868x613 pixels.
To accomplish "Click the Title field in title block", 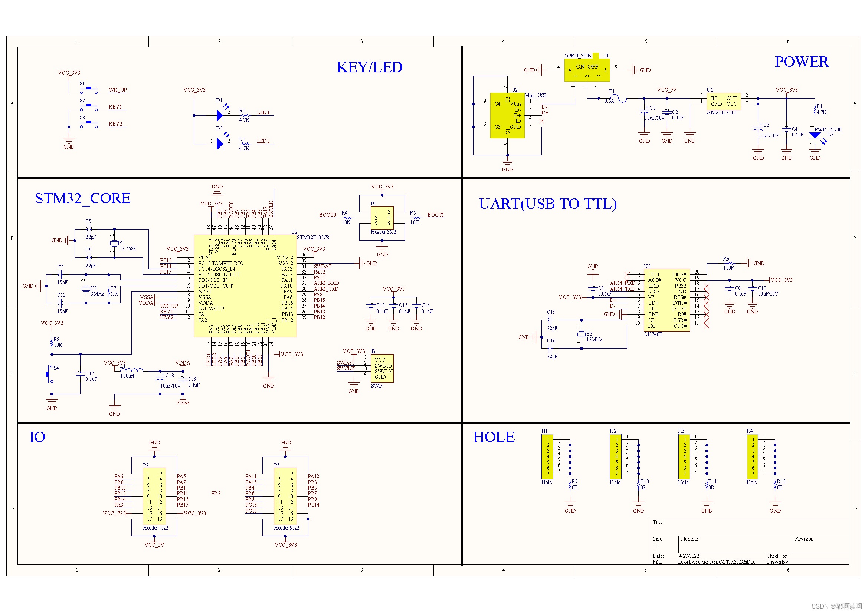I will click(749, 528).
